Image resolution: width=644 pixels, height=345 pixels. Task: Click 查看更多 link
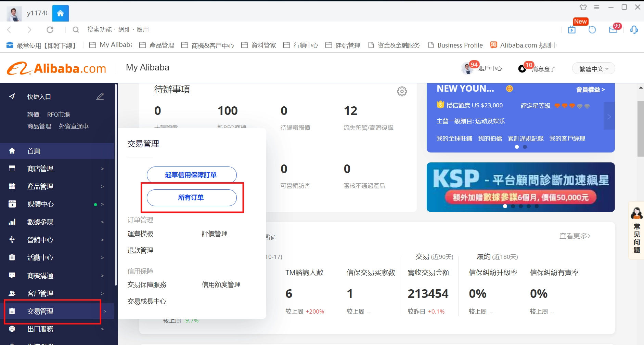(575, 236)
